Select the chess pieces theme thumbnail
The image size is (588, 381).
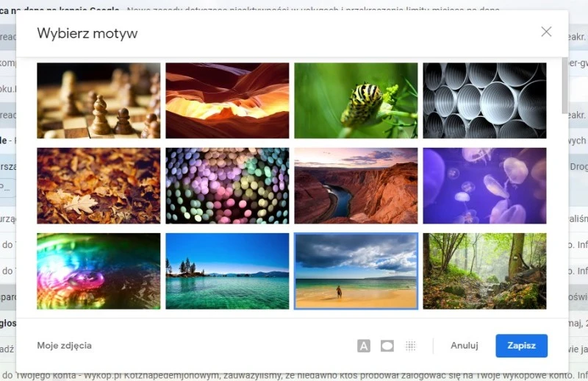(x=98, y=101)
